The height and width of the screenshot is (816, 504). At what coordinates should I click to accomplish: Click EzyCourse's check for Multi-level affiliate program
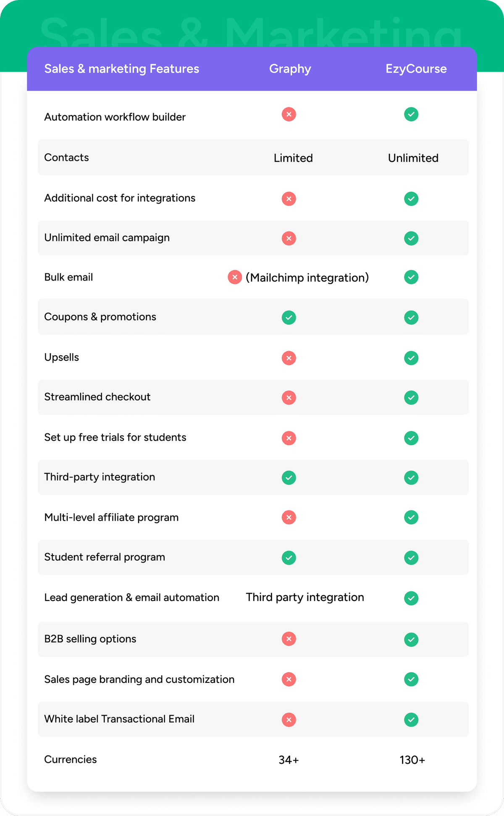point(411,517)
